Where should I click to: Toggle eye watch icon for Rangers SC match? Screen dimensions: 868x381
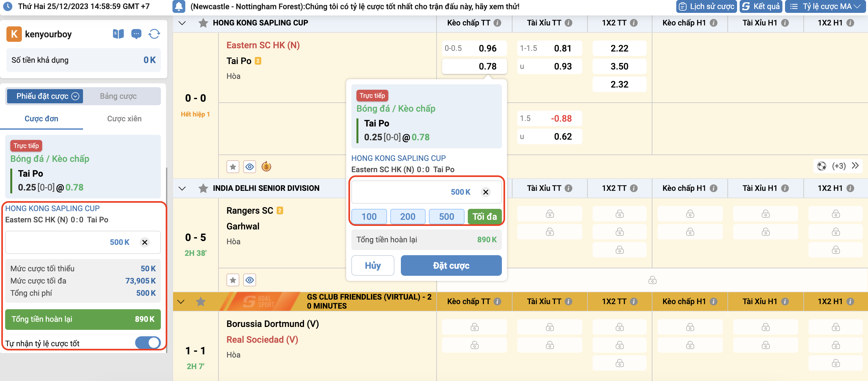click(x=249, y=280)
